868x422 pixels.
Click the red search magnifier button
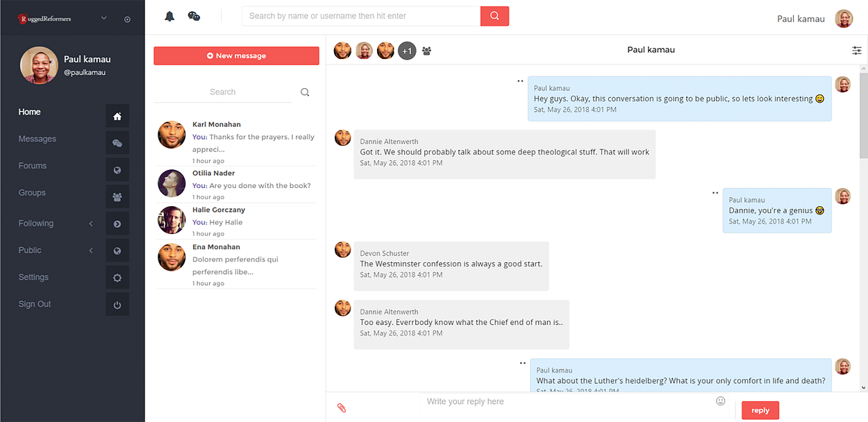click(x=494, y=16)
